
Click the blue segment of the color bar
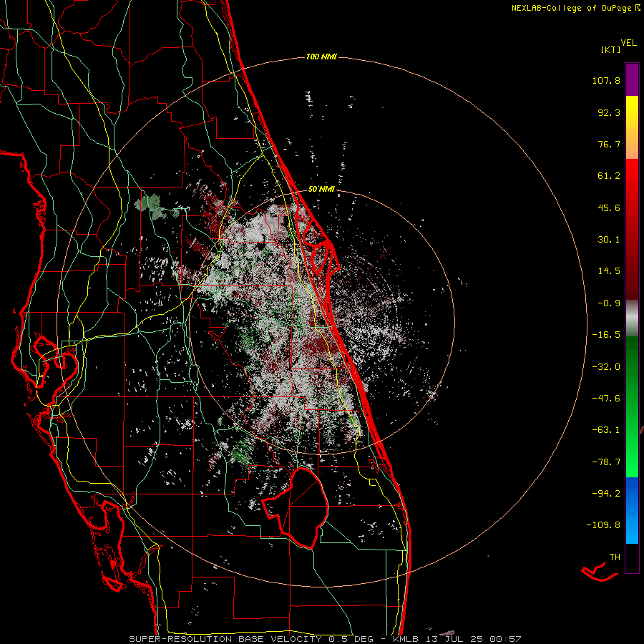pyautogui.click(x=632, y=510)
